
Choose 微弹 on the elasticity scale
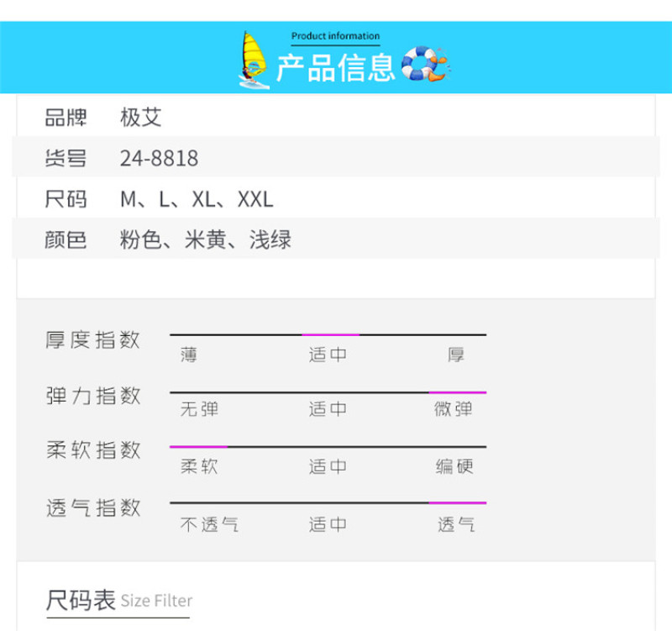point(454,410)
